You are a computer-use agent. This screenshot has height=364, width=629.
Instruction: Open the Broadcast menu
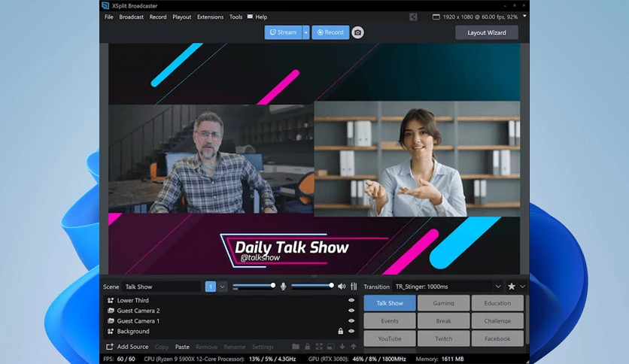(x=131, y=17)
